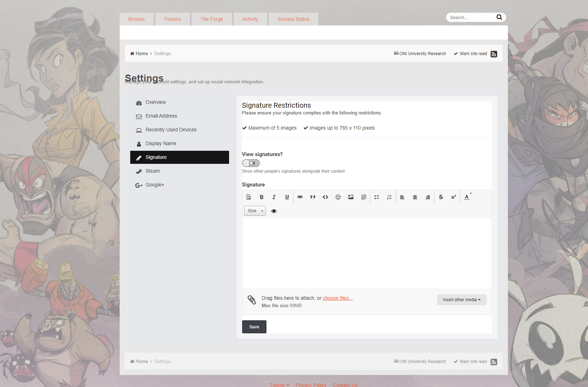This screenshot has width=588, height=387.
Task: Open the Privacy Policy footer link
Action: click(311, 385)
